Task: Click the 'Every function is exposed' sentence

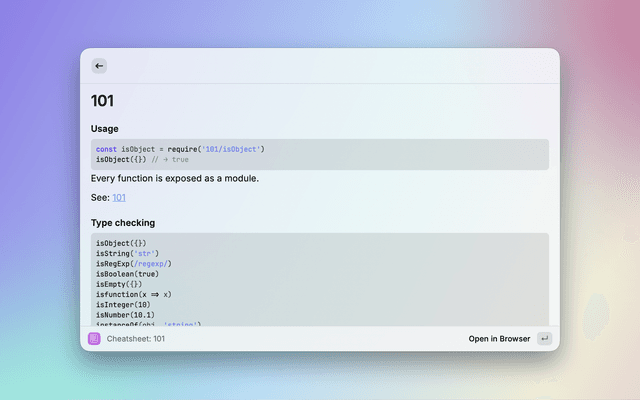Action: pos(175,179)
